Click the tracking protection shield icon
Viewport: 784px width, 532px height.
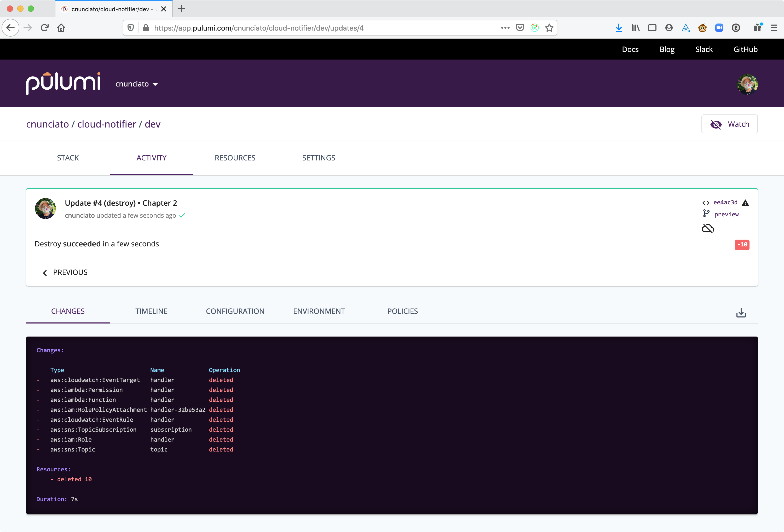coord(131,28)
